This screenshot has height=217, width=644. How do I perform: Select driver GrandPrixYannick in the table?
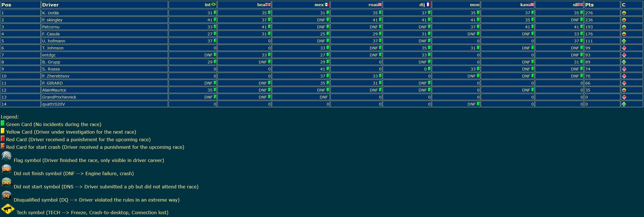click(x=59, y=97)
